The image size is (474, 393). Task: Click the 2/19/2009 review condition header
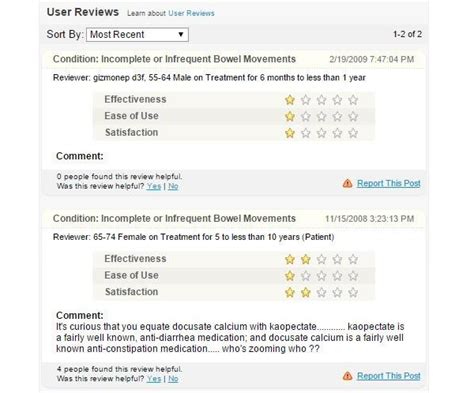pyautogui.click(x=174, y=59)
